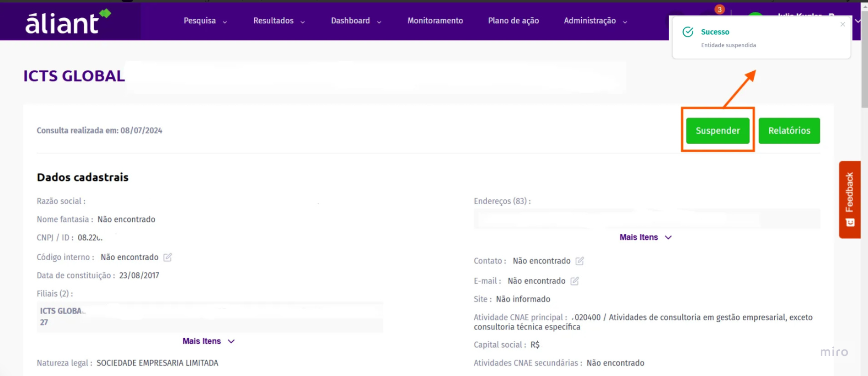Select SOCIEDADE EMPRESARIA LIMITADA text

(x=157, y=363)
